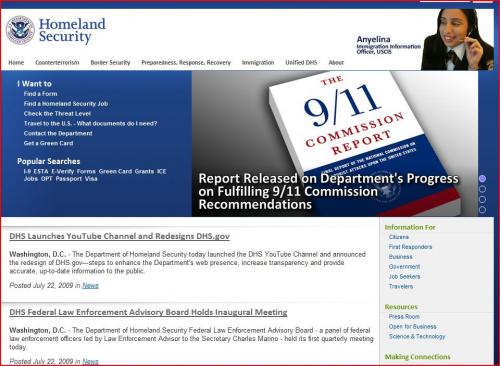The width and height of the screenshot is (500, 366).
Task: Open the Get a Green Card link
Action: (48, 143)
